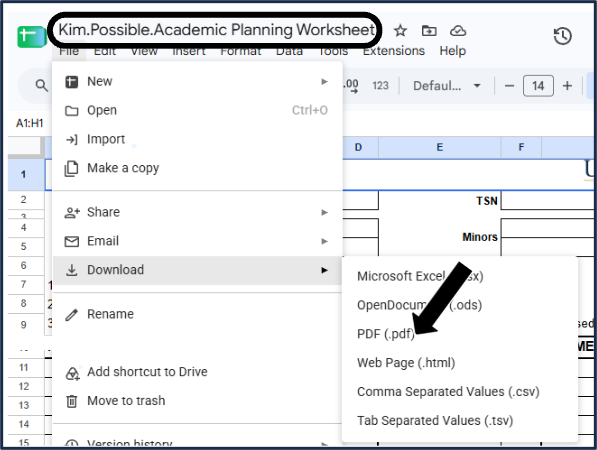Select Import from the File menu
This screenshot has width=597, height=450.
coord(197,139)
